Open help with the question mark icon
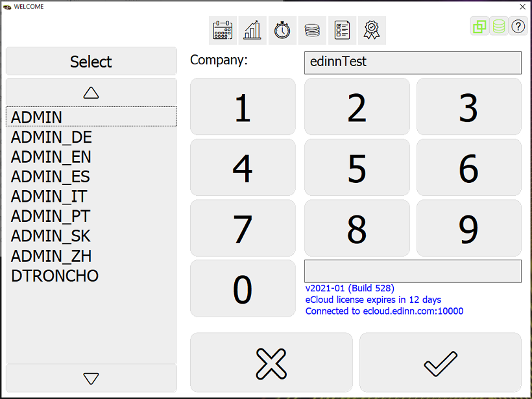The image size is (532, 399). coord(518,26)
